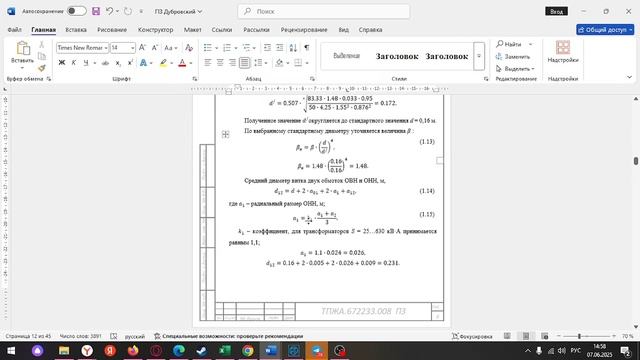Click the multilevel list icon
640x360 pixels.
(246, 48)
